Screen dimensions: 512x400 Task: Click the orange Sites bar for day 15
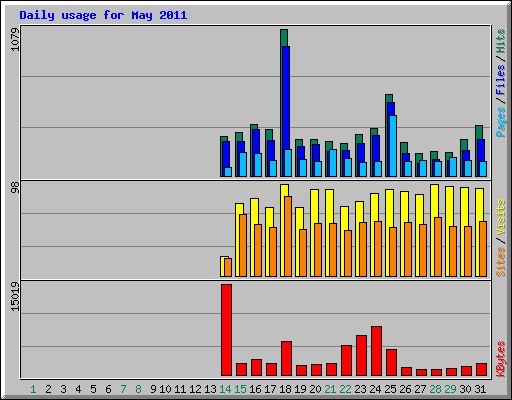point(243,245)
